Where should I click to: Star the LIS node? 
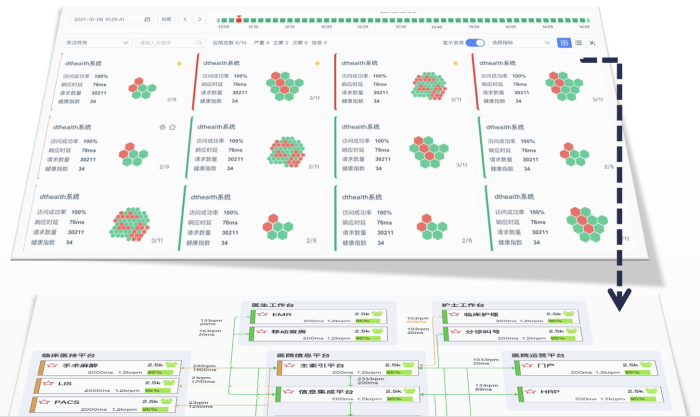tap(48, 383)
